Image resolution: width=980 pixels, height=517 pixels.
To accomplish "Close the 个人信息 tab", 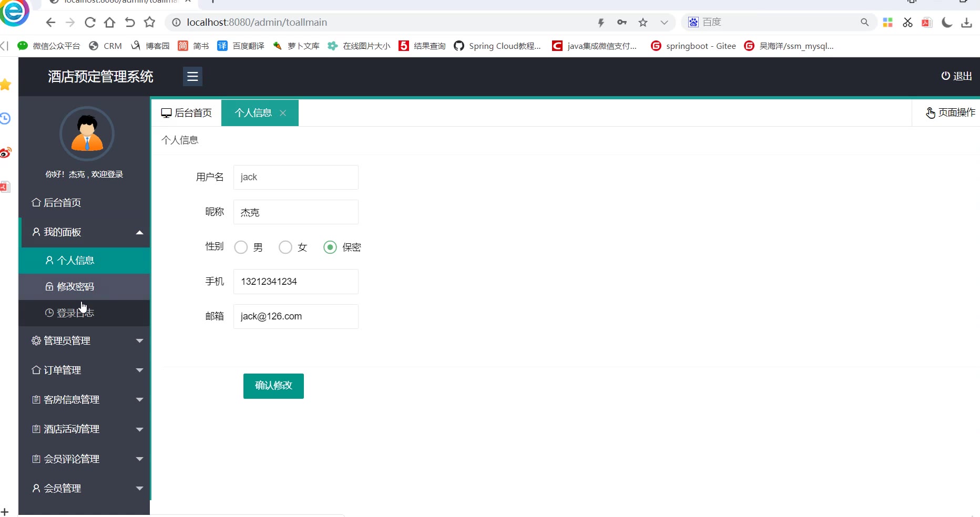I will pos(283,113).
